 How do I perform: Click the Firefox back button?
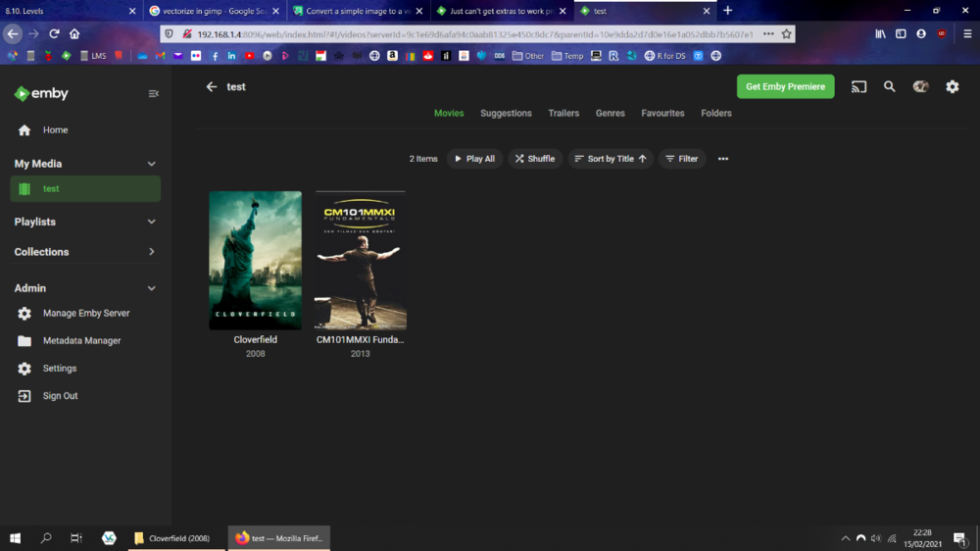pyautogui.click(x=13, y=33)
